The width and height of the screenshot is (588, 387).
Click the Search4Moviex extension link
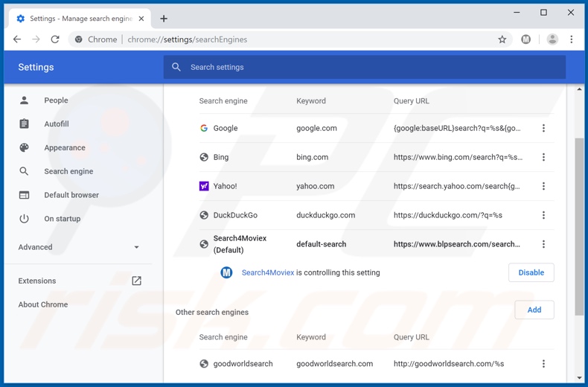pyautogui.click(x=268, y=272)
